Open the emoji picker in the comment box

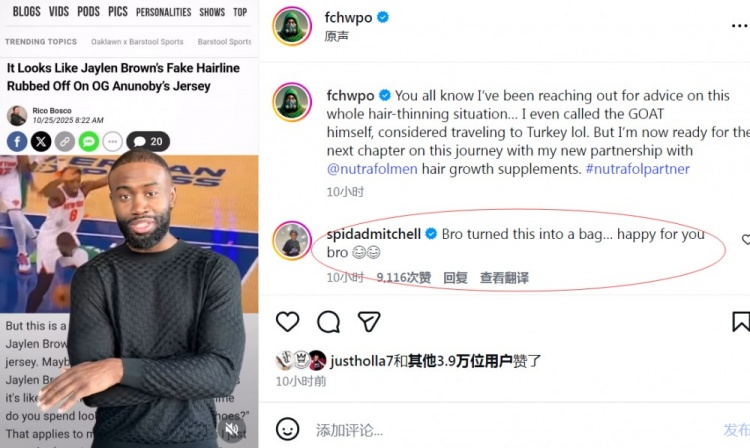(x=287, y=429)
